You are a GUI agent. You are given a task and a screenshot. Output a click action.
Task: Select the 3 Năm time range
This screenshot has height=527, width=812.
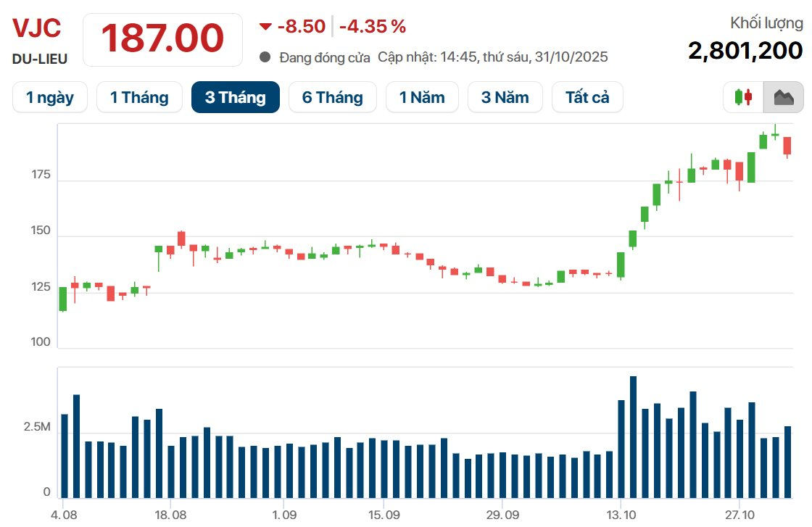(505, 97)
